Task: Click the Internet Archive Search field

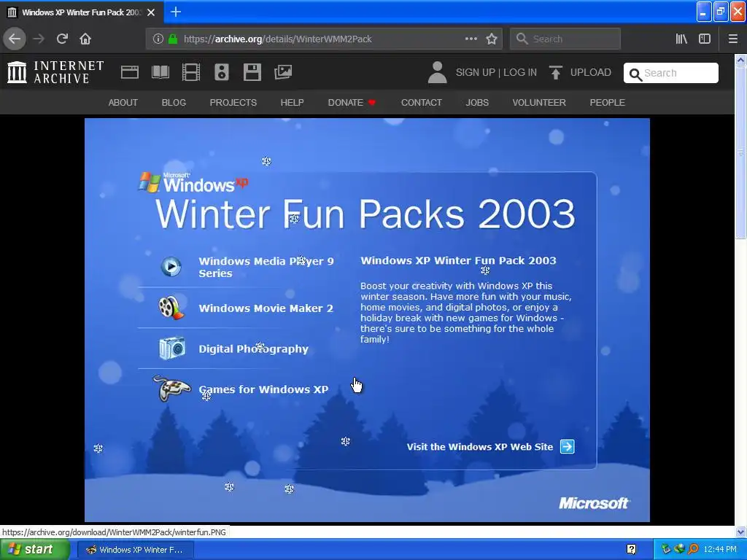Action: (x=671, y=73)
